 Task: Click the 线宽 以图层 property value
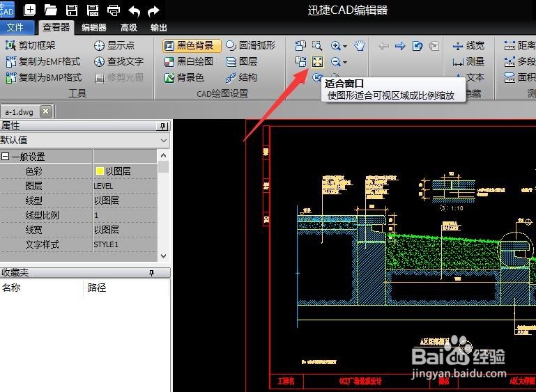[125, 230]
